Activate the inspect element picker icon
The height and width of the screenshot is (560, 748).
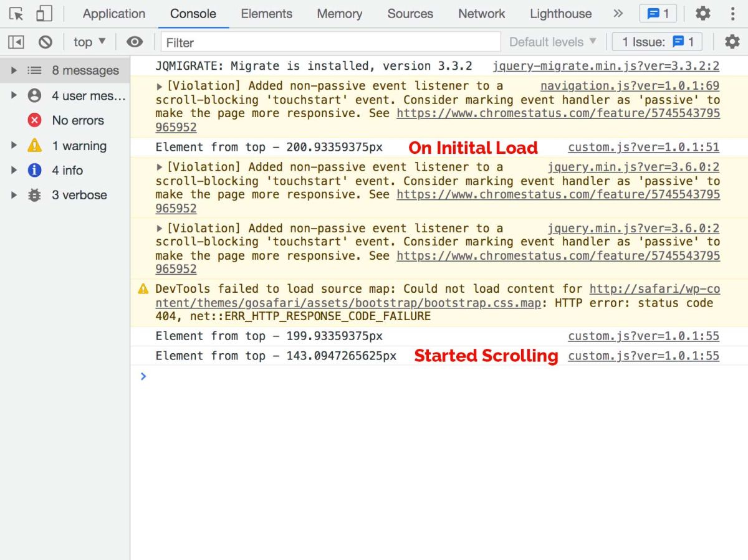(16, 14)
